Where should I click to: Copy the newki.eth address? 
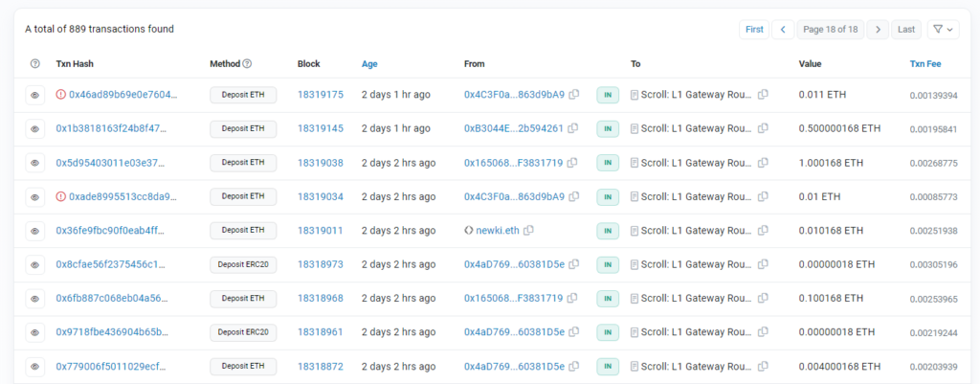(x=528, y=230)
